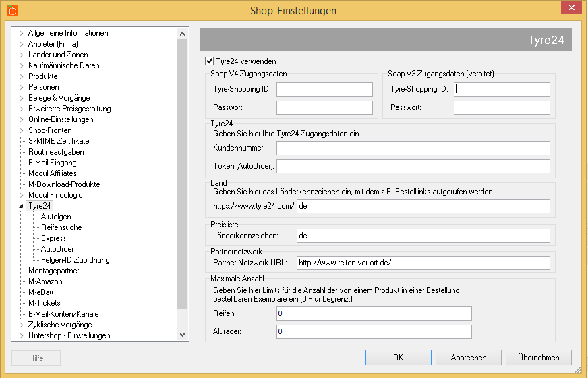The width and height of the screenshot is (588, 378).
Task: Focus Soap V4 Tyre-Shopping ID field
Action: click(324, 89)
